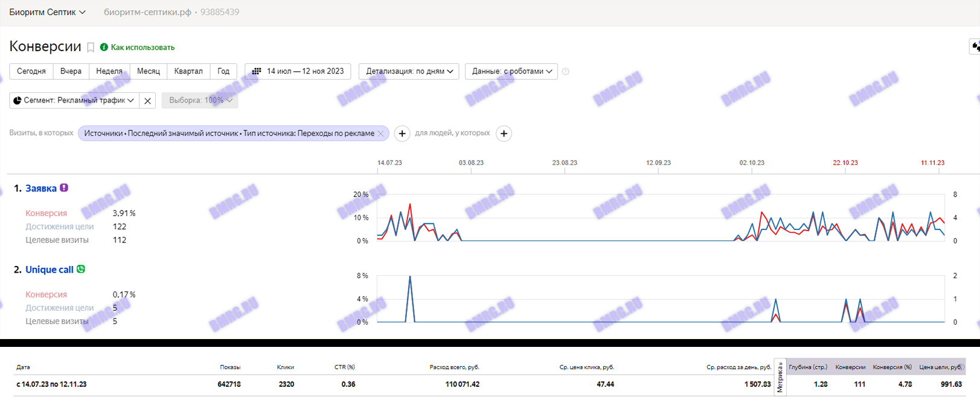Open the Данные: с роботами dropdown
The height and width of the screenshot is (403, 980).
511,71
